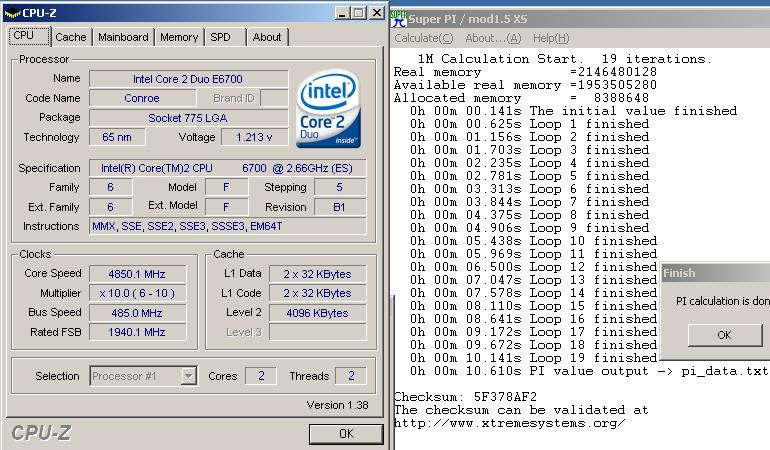Close the CPU-Z window

[x=377, y=13]
